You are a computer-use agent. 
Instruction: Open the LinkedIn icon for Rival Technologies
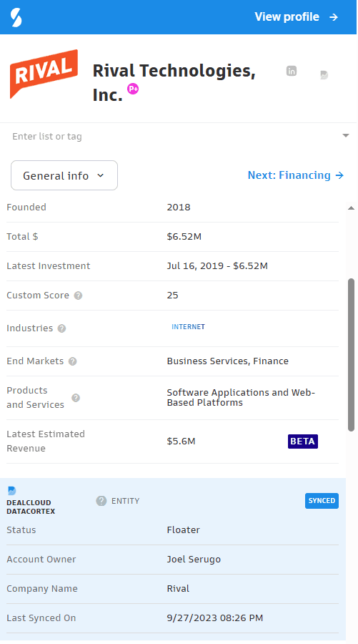(291, 71)
